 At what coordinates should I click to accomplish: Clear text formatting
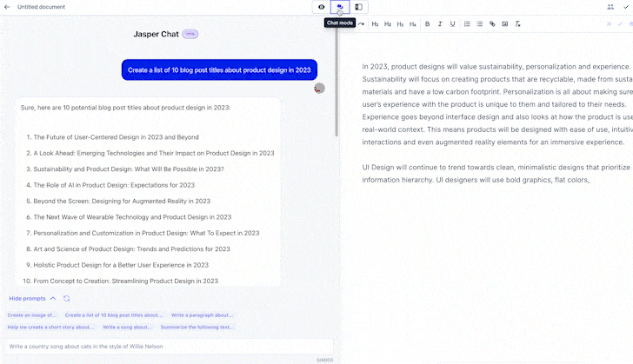(x=517, y=24)
